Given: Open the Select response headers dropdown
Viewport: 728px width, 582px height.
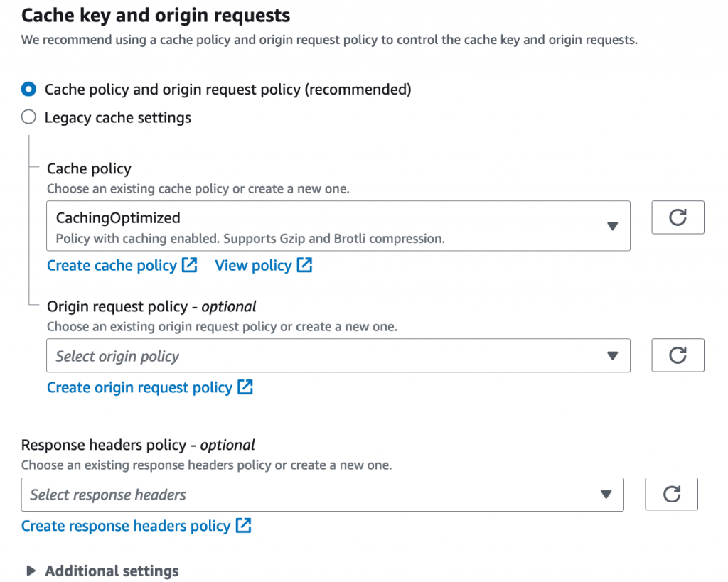Looking at the screenshot, I should [x=322, y=495].
